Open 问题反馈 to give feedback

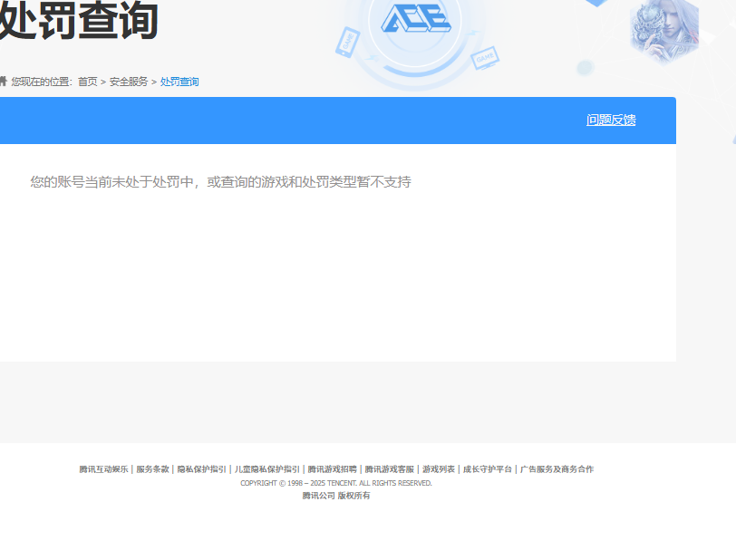click(609, 119)
